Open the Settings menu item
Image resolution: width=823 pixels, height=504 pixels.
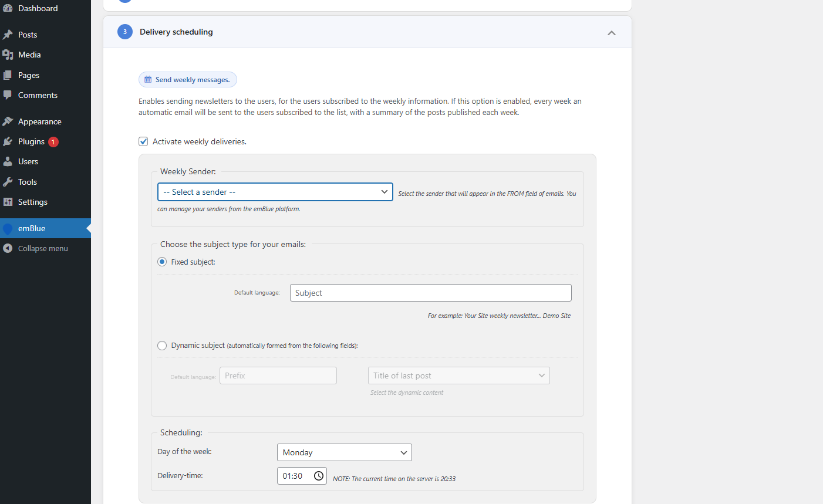[45, 202]
